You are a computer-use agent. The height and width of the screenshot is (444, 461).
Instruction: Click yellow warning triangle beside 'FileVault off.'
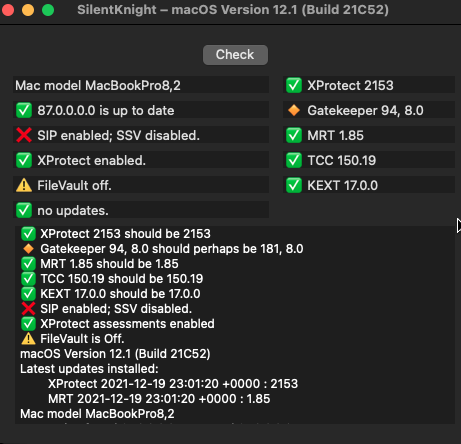24,185
